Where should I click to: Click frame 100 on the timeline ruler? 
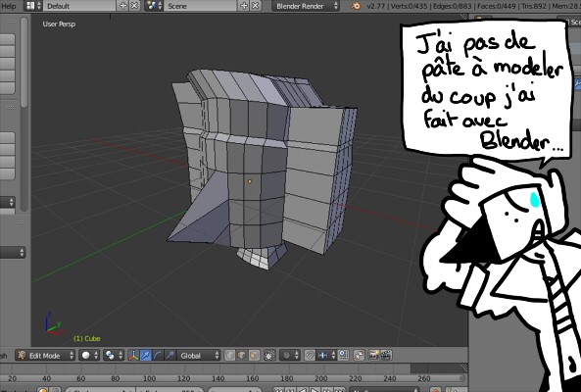coord(149,378)
